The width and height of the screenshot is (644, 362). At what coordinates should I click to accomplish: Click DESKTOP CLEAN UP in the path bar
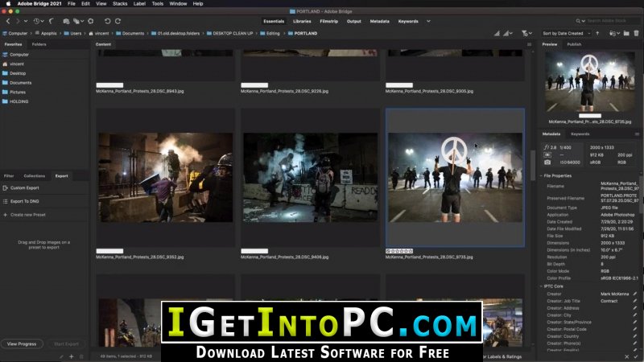pyautogui.click(x=233, y=33)
